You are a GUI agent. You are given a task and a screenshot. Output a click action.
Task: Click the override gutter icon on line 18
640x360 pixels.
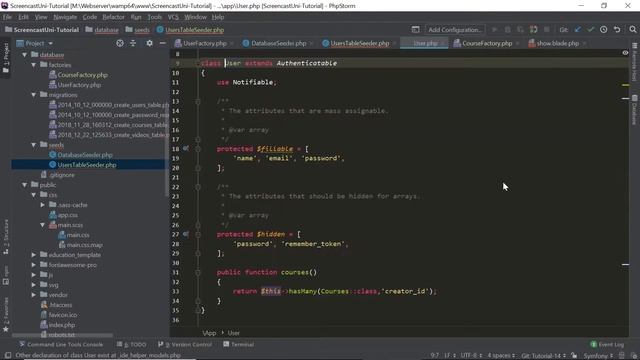(186, 149)
